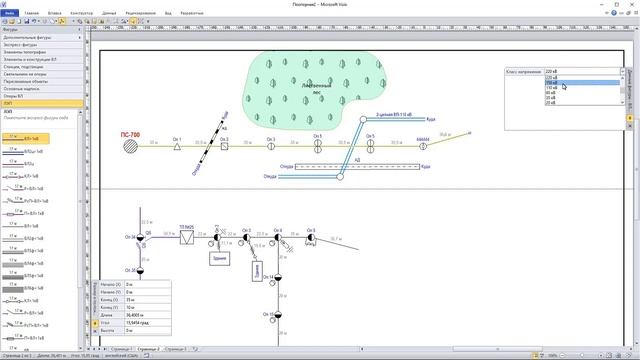The image size is (640, 360).
Task: Open the Опоры ВЛ stencil
Action: (41, 96)
